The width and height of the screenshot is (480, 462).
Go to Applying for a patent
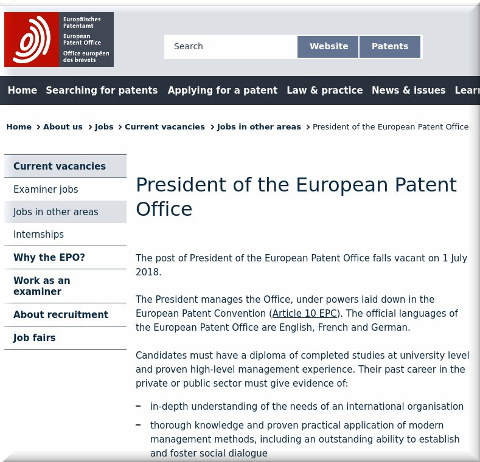(x=222, y=90)
